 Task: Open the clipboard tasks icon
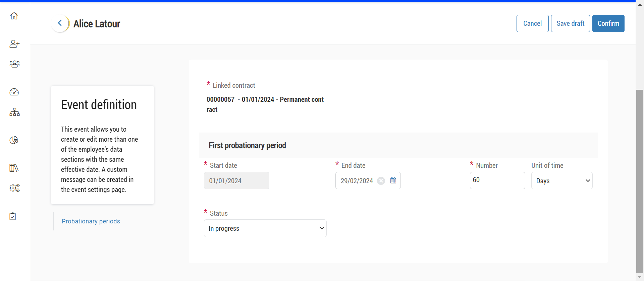coord(13,216)
